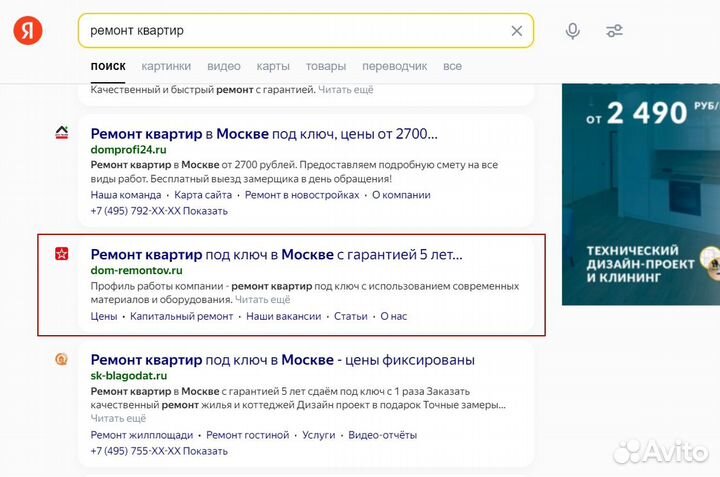Open result Ремонт квартир под ключ с гарантией 5 лет

pyautogui.click(x=276, y=254)
